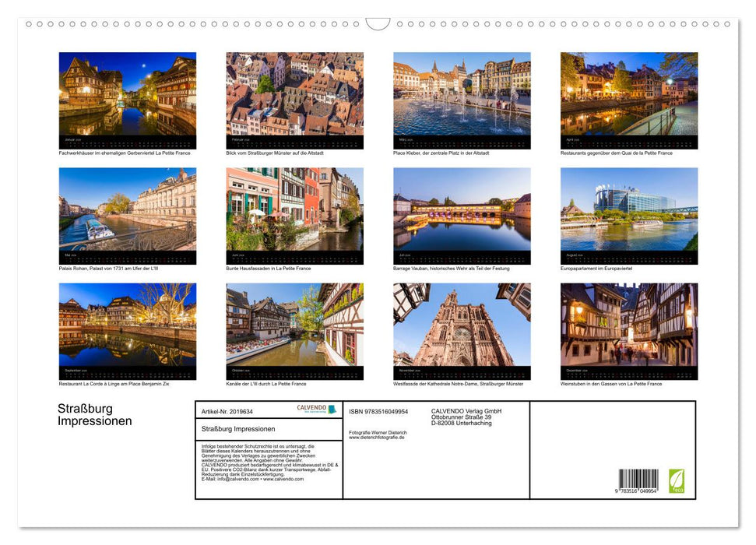Select the blue bookmark icon beside CALVENDO logo
The height and width of the screenshot is (545, 756).
coord(331,408)
